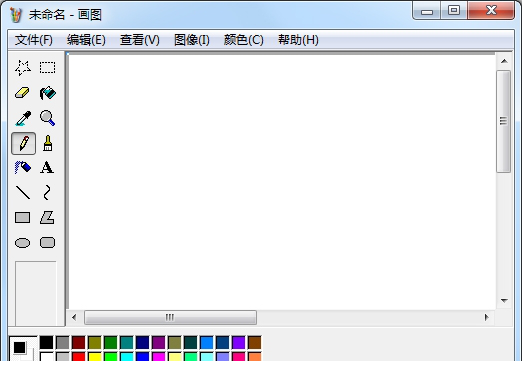Pick the bright red color swatch

tap(78, 357)
